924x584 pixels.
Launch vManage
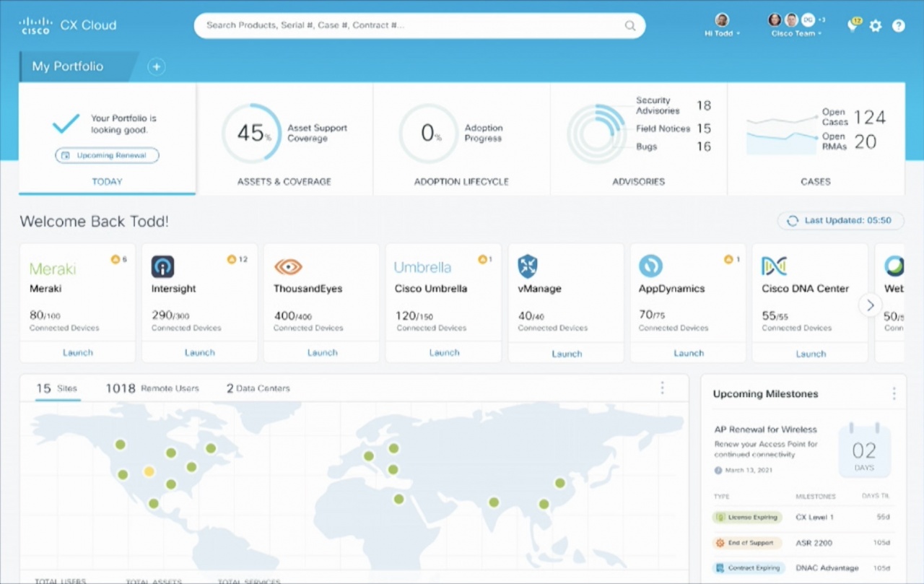pyautogui.click(x=567, y=353)
